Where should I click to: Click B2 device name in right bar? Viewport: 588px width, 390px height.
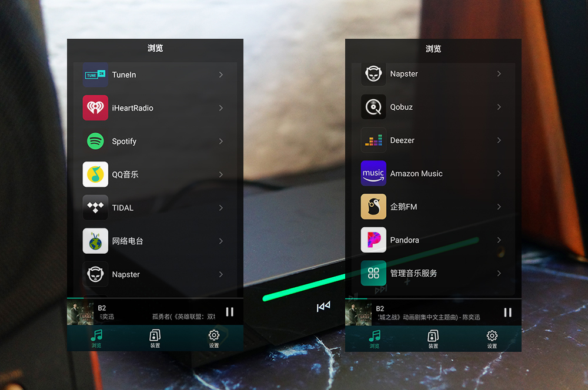[380, 309]
